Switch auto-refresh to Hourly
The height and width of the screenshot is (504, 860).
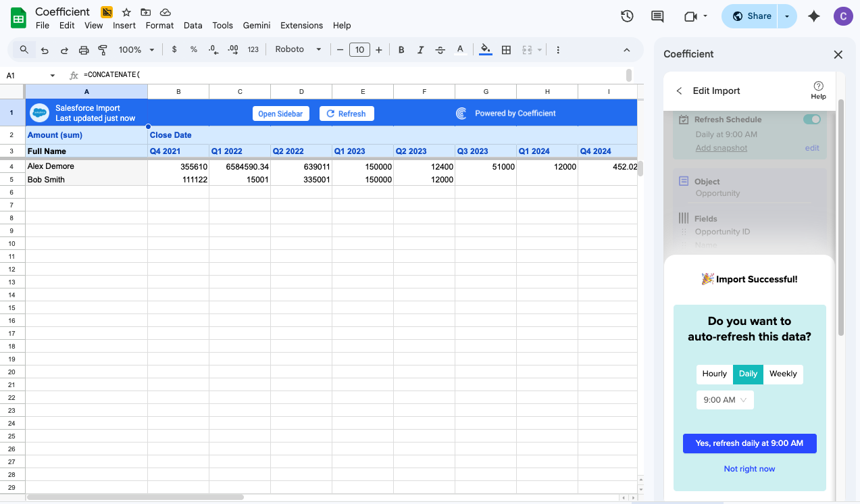click(714, 374)
